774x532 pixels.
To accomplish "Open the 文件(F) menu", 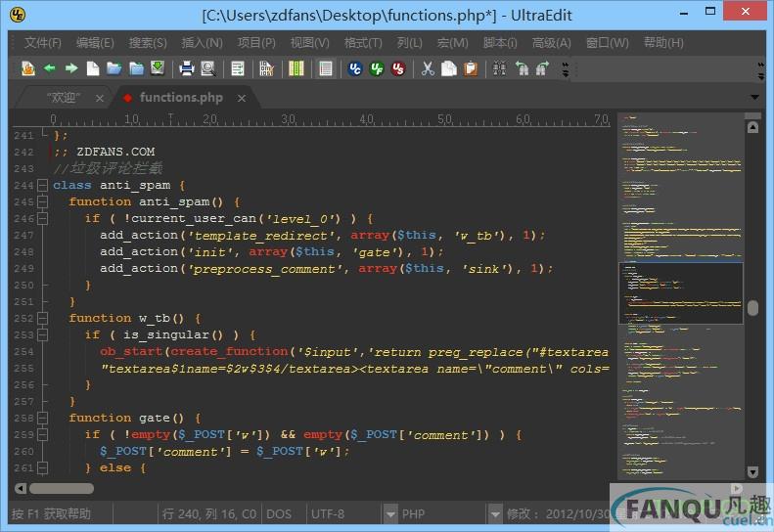I will coord(43,43).
